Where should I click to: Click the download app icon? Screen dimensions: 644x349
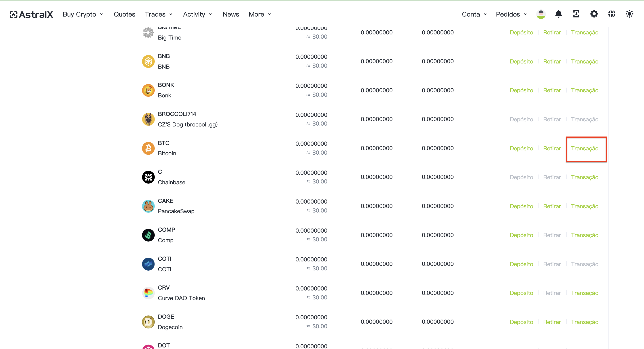(x=576, y=14)
